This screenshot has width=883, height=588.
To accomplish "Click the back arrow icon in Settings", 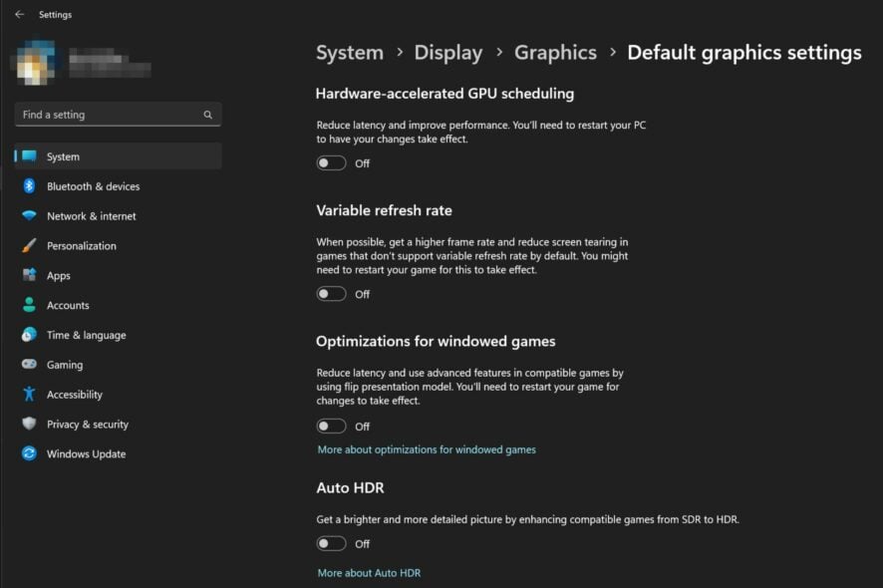I will pyautogui.click(x=20, y=14).
